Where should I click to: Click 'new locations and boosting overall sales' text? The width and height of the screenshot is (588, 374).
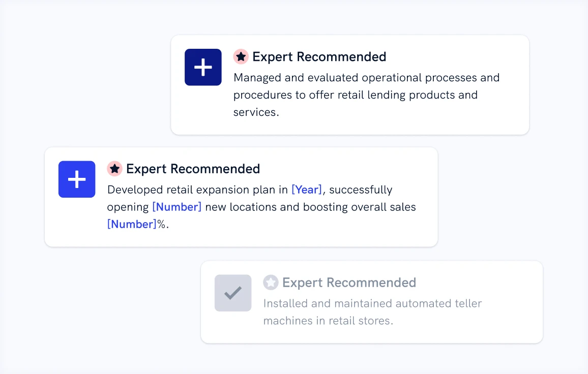(310, 207)
